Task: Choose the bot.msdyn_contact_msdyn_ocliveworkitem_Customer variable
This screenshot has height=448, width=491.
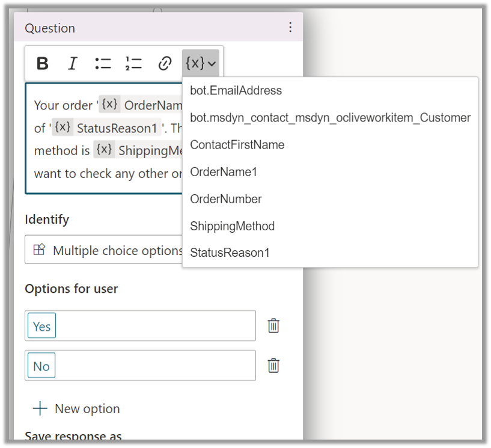Action: pos(330,118)
